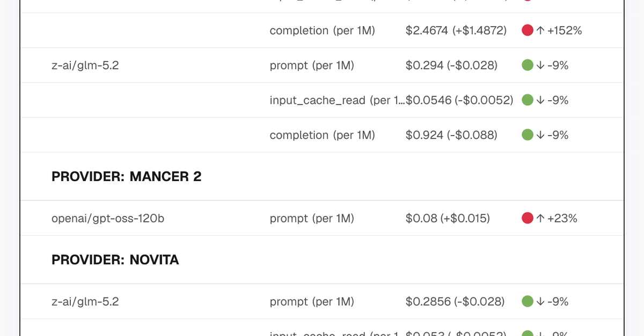Viewport: 644px width, 336px height.
Task: Click the up arrow next to +23%
Action: coord(540,218)
